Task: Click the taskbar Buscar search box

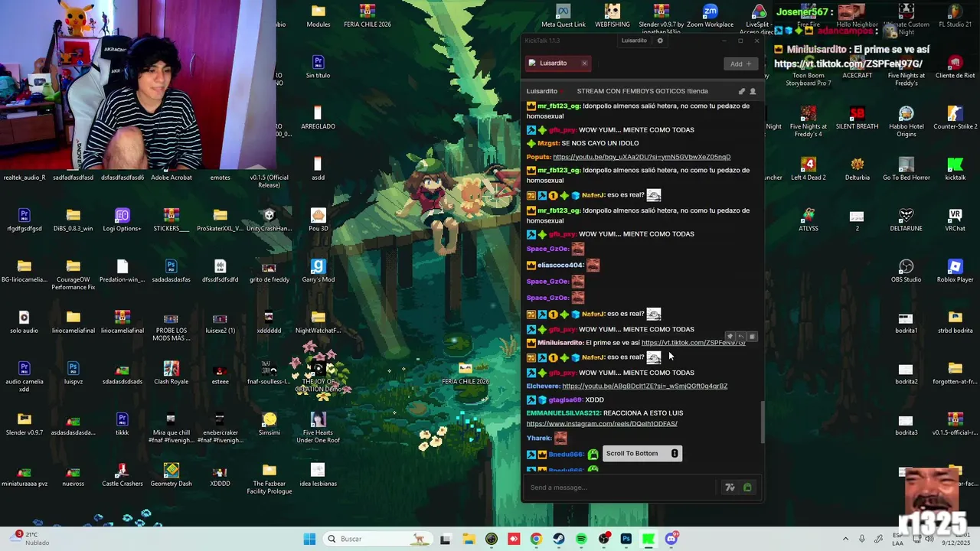Action: [377, 539]
